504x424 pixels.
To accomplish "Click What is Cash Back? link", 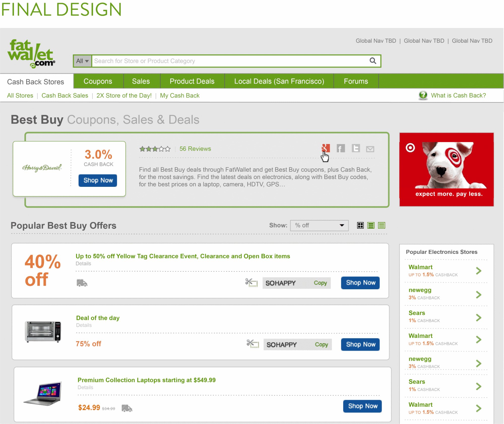I will pos(458,95).
